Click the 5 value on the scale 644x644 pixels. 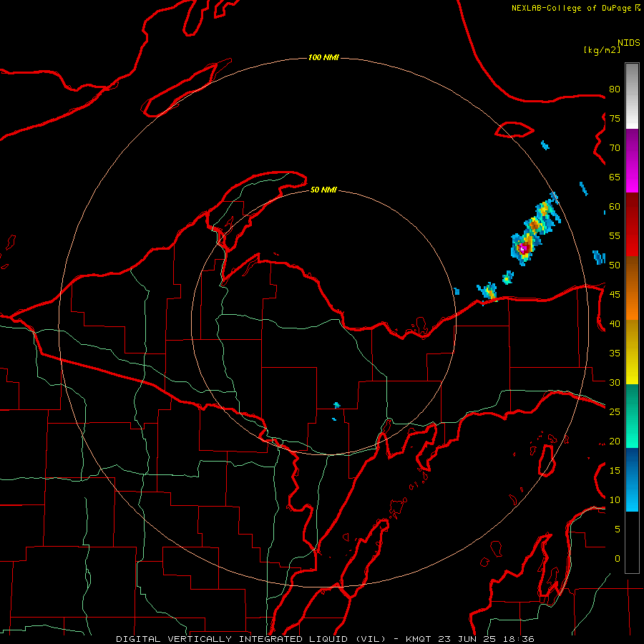[618, 530]
